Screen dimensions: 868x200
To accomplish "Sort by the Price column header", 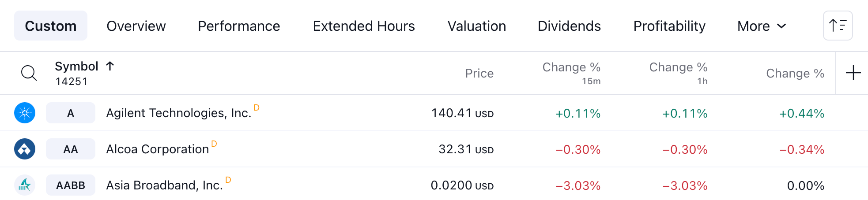I will pos(479,73).
